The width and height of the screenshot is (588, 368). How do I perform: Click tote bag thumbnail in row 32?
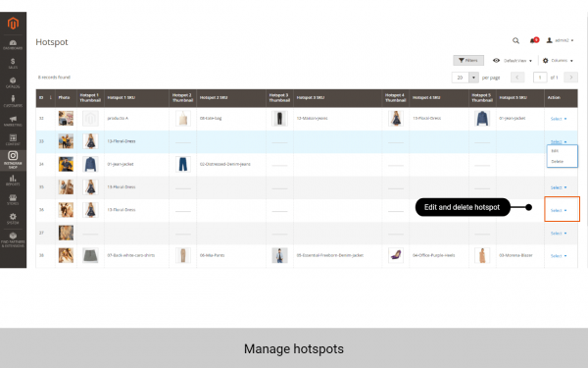(x=183, y=119)
